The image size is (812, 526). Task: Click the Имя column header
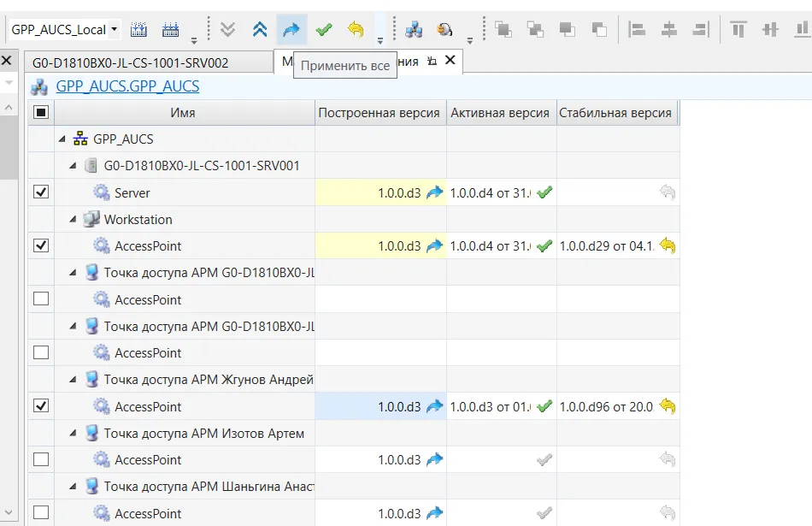pyautogui.click(x=183, y=113)
